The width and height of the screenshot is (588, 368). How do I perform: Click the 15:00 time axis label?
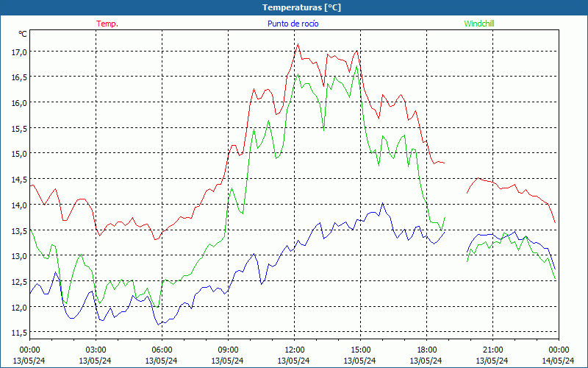(360, 350)
